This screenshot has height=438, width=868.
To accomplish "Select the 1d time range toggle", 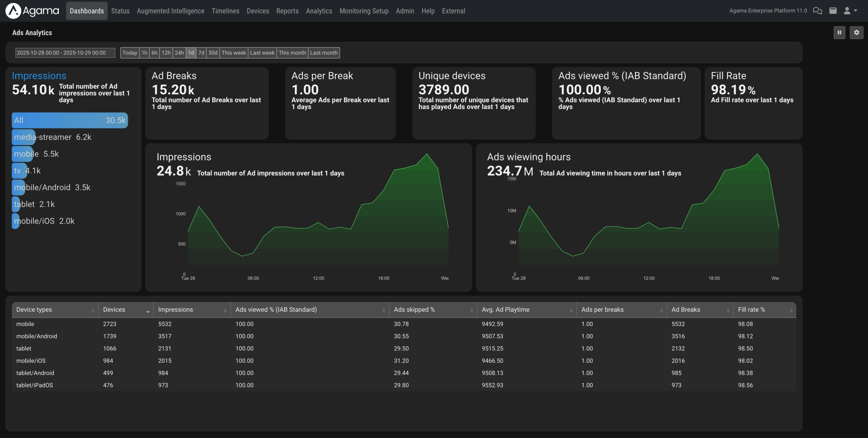I will (x=191, y=53).
